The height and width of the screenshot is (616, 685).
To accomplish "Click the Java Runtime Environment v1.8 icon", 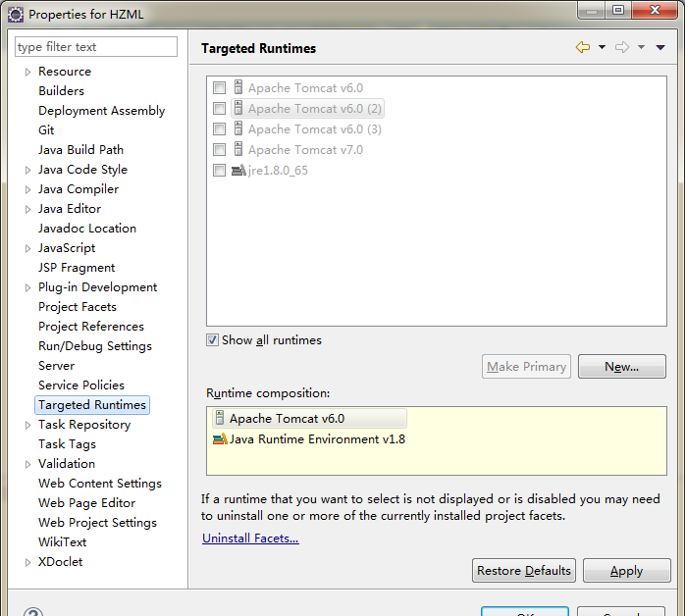I will (220, 438).
